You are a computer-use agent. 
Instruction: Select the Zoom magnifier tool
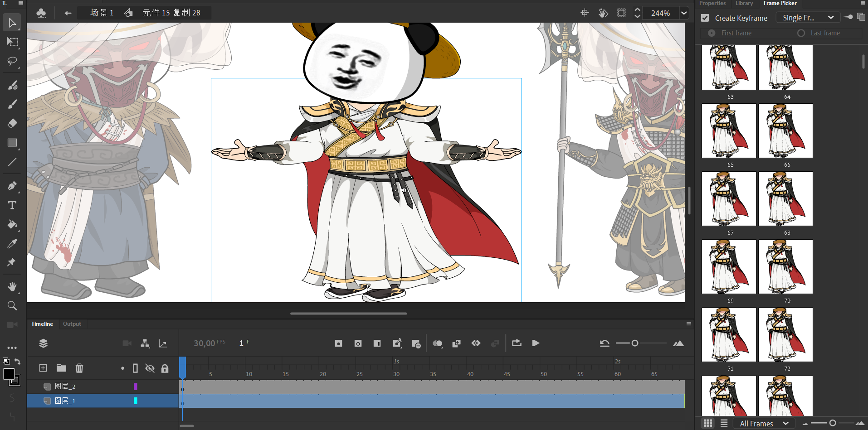tap(12, 306)
